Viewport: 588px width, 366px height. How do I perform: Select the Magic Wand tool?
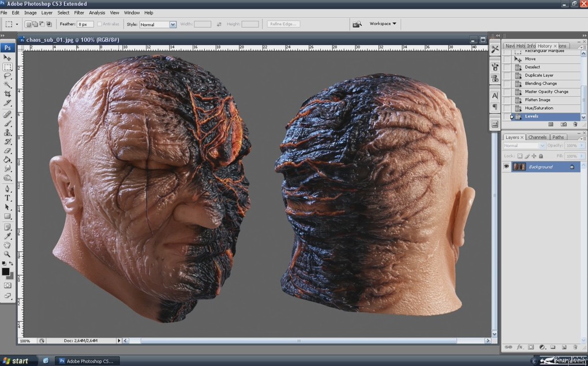(x=7, y=85)
